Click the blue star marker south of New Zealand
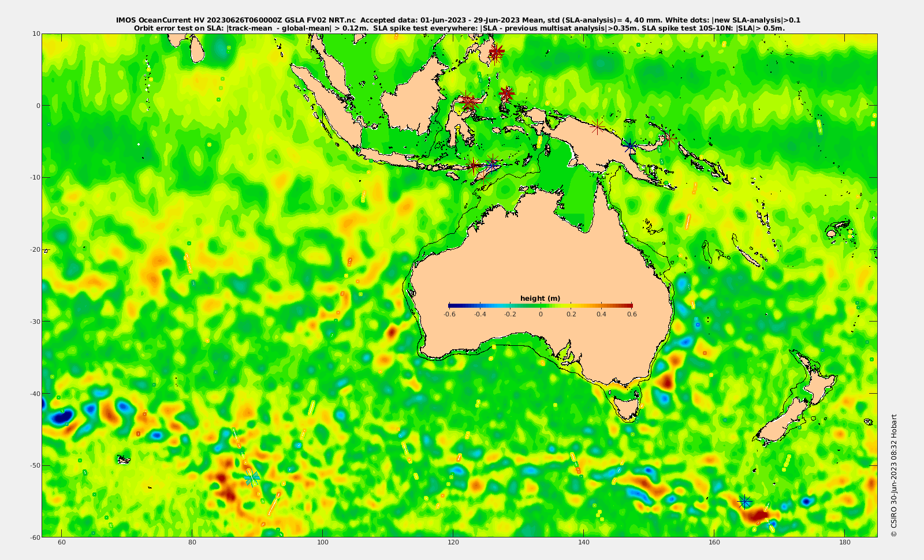 point(745,502)
